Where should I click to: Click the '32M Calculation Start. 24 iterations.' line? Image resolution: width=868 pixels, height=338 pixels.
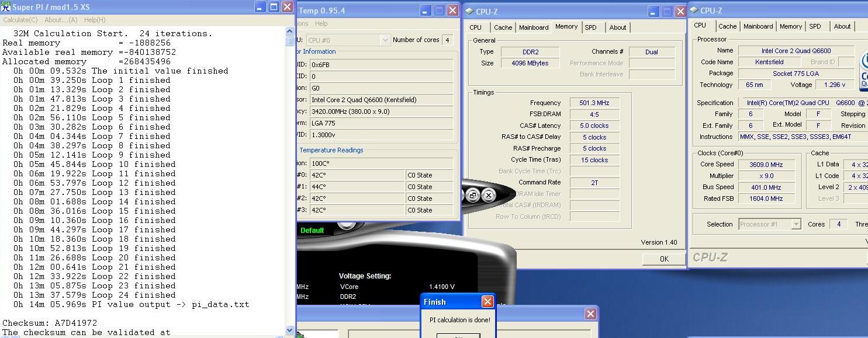(113, 33)
